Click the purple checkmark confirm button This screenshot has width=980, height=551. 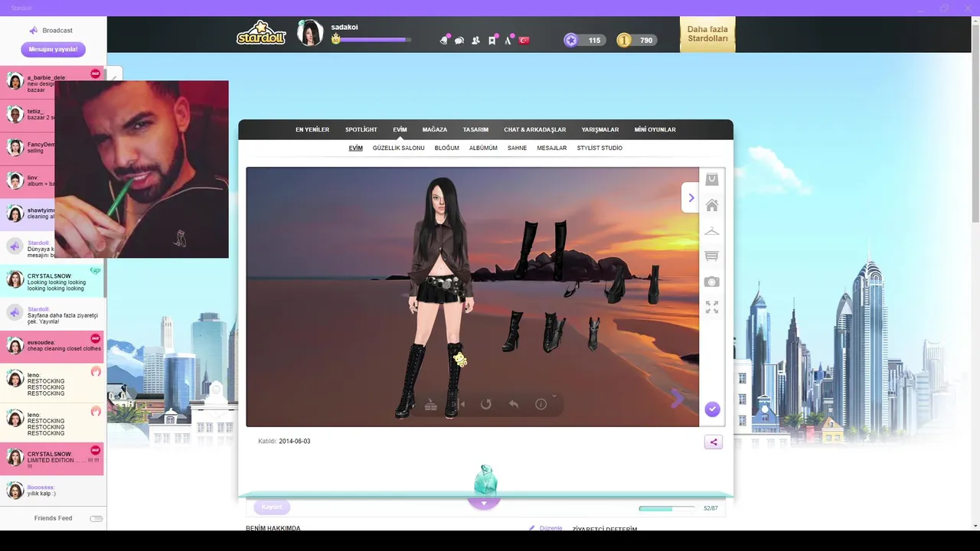pos(712,409)
